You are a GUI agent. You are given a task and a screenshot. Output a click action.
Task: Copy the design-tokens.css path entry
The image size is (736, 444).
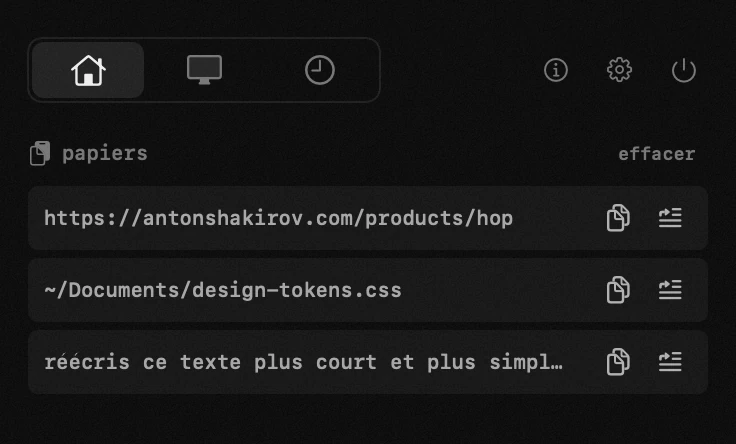pyautogui.click(x=618, y=290)
